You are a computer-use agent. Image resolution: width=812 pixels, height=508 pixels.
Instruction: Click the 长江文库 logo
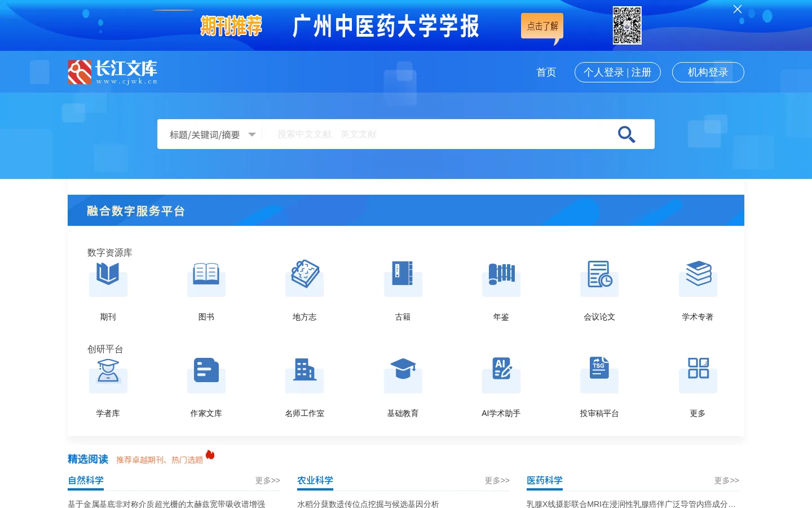point(113,72)
